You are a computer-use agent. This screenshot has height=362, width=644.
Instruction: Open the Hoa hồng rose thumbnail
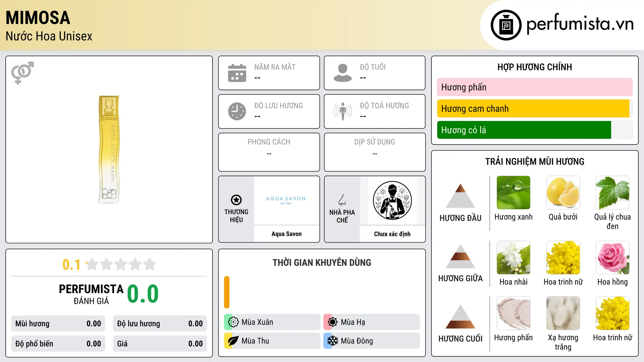coord(613,258)
